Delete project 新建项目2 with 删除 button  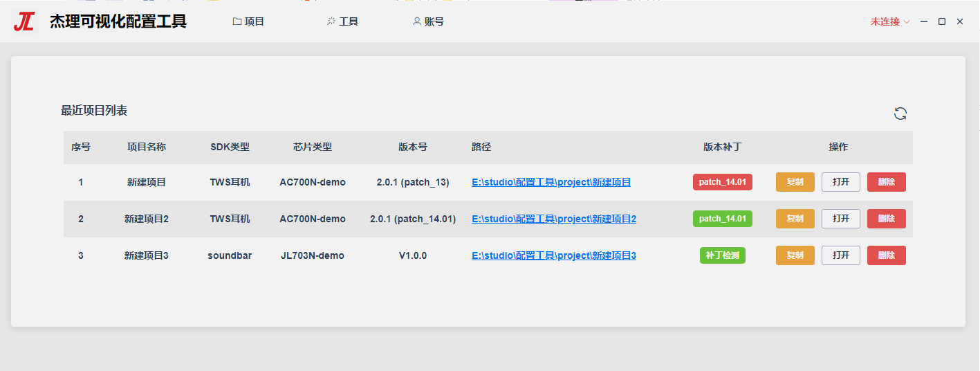[x=887, y=219]
